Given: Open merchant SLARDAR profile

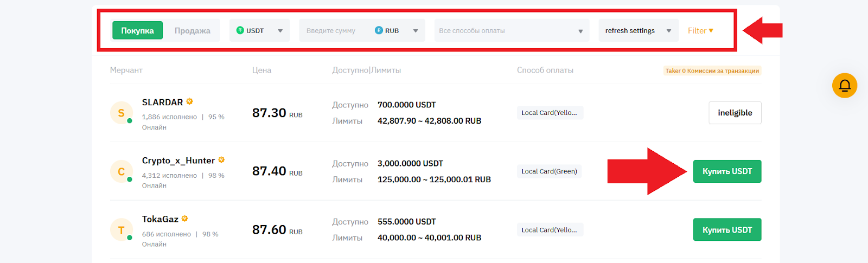Looking at the screenshot, I should pos(162,102).
